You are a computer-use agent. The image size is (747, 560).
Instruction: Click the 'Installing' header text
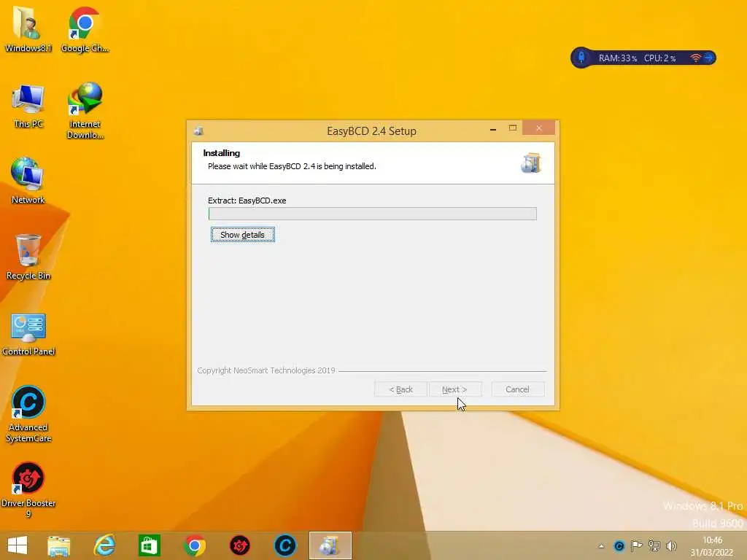point(222,153)
